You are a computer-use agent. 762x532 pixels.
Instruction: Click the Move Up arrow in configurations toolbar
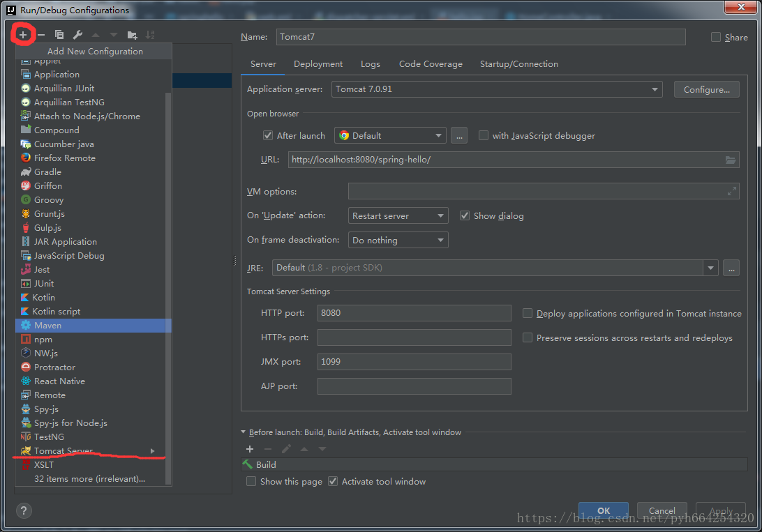pyautogui.click(x=96, y=35)
